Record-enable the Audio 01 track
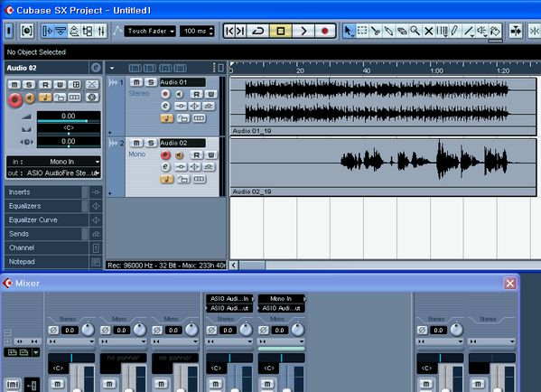 [165, 94]
